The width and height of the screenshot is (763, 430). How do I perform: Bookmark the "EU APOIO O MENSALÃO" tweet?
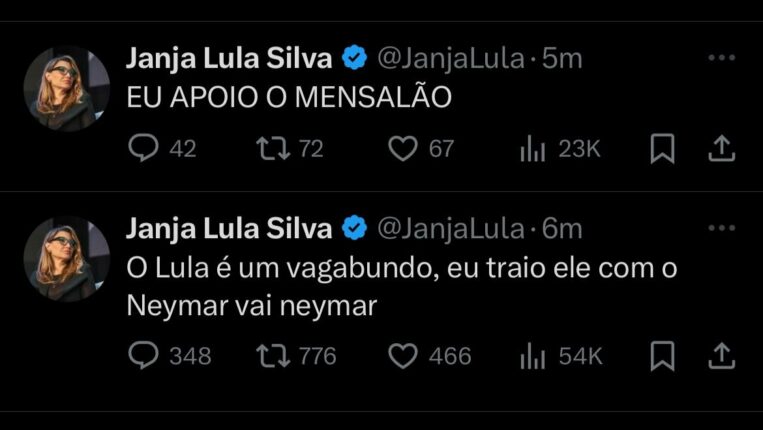[x=662, y=149]
